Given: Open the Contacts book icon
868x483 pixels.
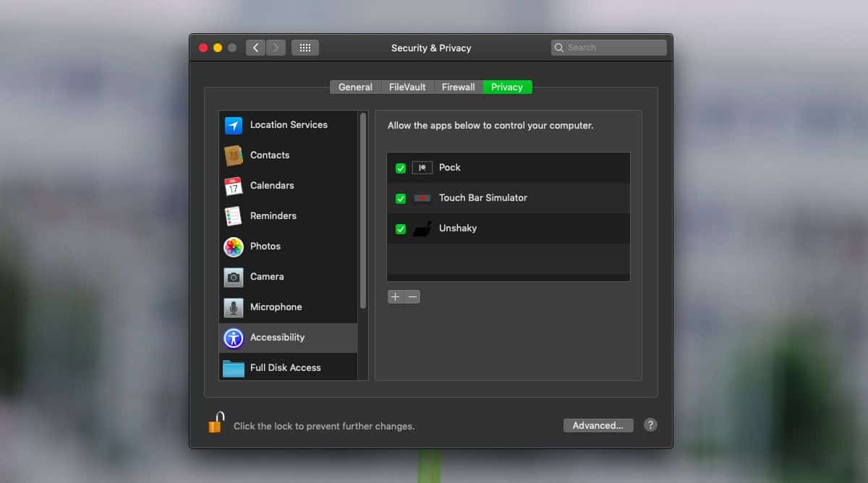Looking at the screenshot, I should [233, 155].
